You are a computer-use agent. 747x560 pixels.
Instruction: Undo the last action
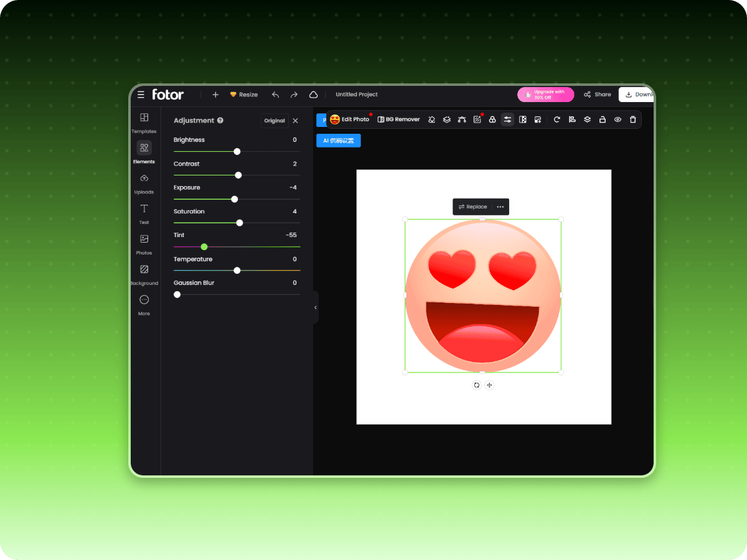(x=275, y=95)
